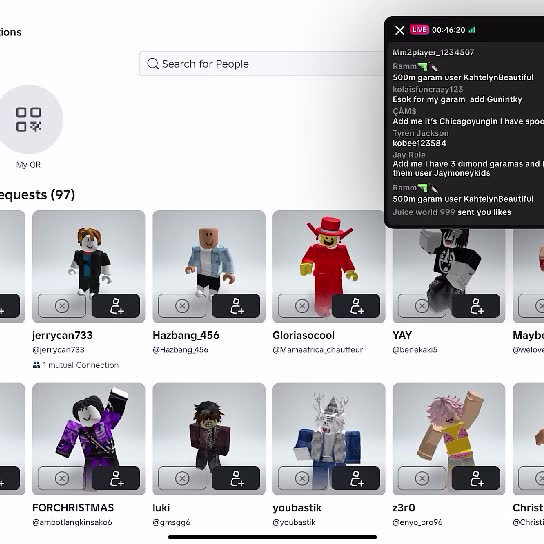
Task: Accept jerrycan733's friend request
Action: click(116, 306)
